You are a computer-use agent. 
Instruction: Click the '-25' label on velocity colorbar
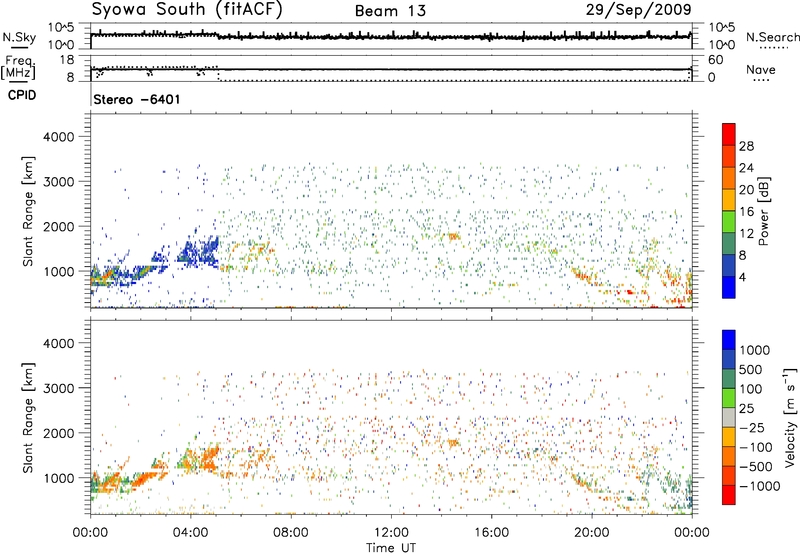pos(752,428)
